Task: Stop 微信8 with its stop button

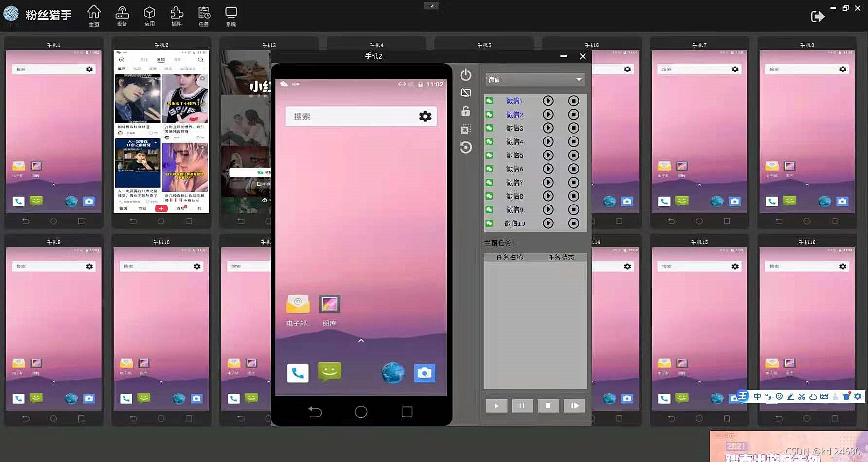Action: pos(574,196)
